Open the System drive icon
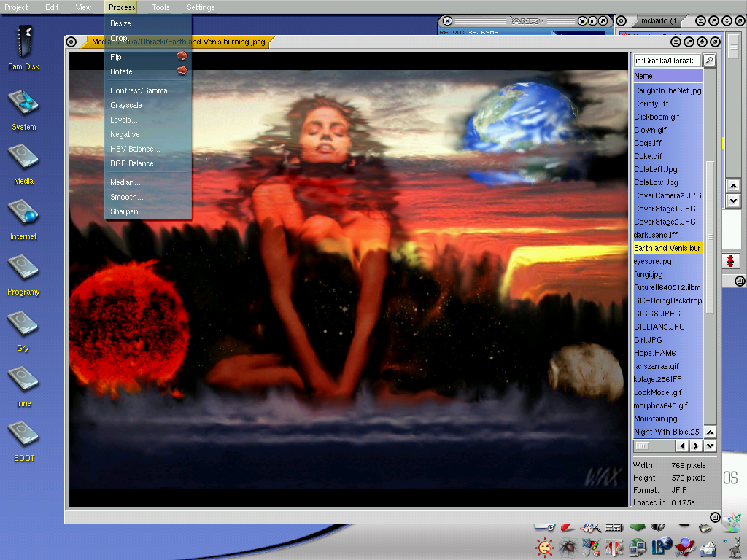 click(23, 110)
